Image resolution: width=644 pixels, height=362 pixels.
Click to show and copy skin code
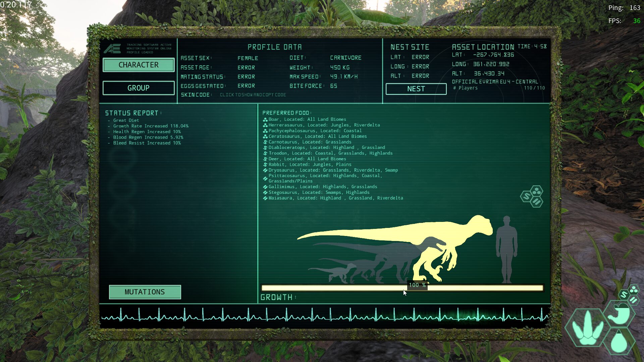(253, 95)
